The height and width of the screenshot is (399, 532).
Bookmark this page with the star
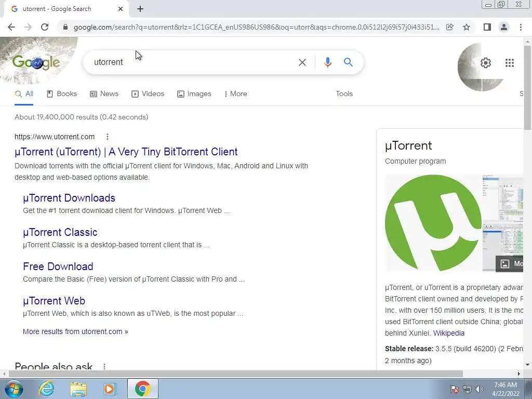[x=467, y=27]
